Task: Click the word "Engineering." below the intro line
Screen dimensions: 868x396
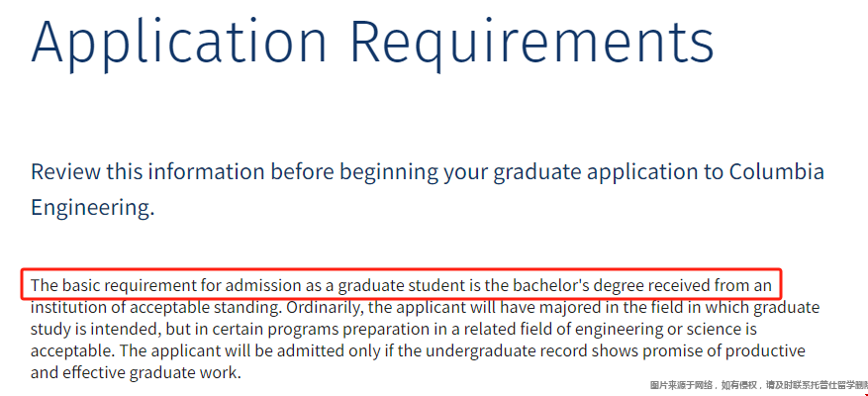Action: click(92, 208)
